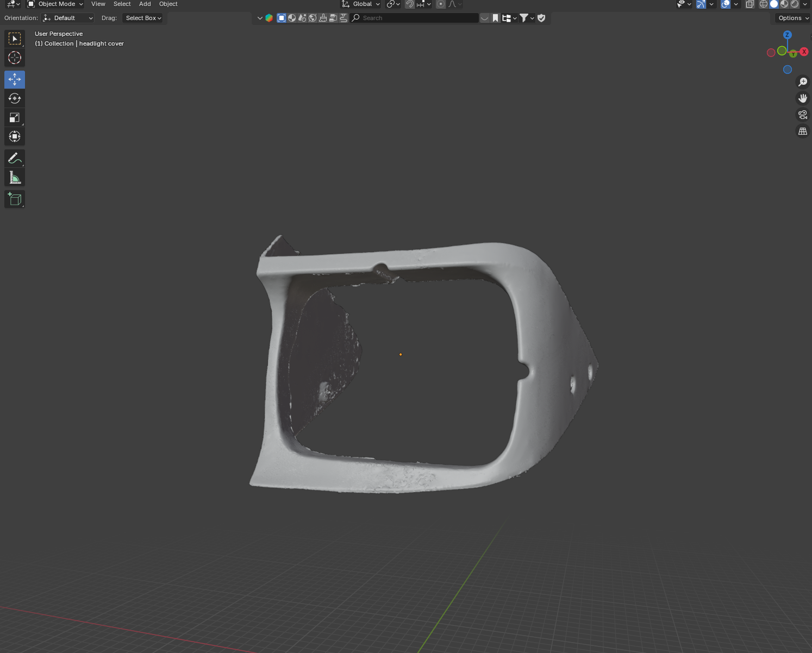The height and width of the screenshot is (653, 812).
Task: Toggle proportional editing button
Action: tap(441, 4)
